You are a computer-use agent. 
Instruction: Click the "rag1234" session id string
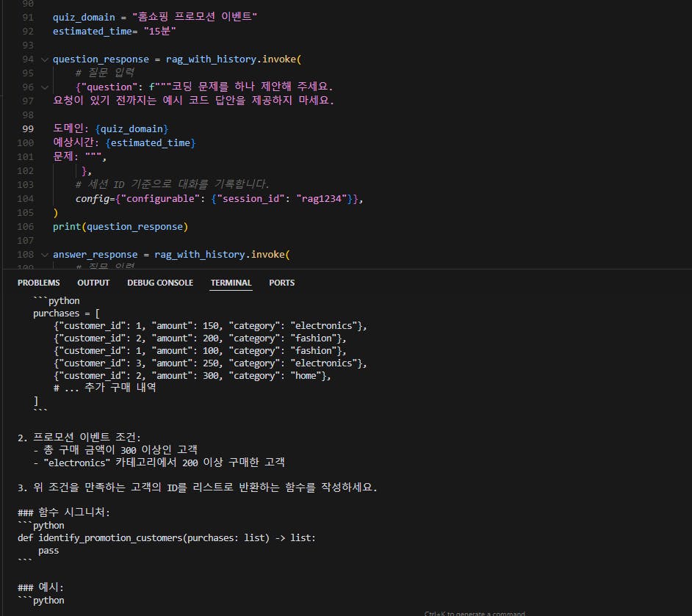click(x=322, y=199)
